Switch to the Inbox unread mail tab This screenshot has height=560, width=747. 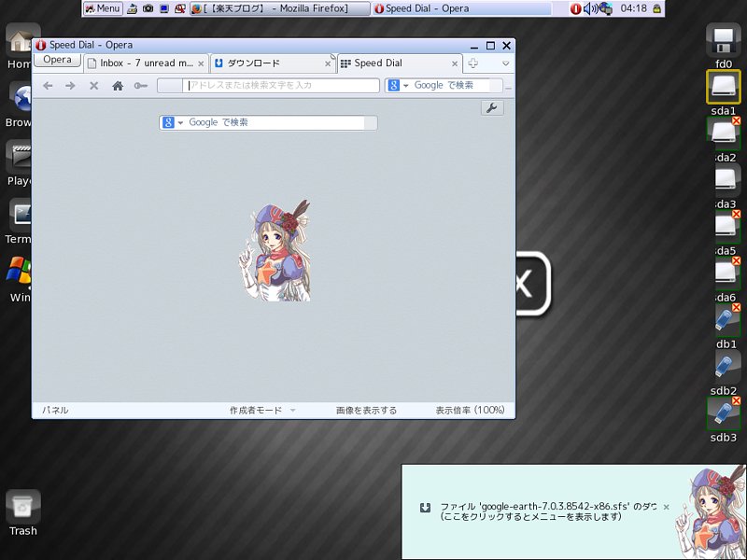click(147, 63)
